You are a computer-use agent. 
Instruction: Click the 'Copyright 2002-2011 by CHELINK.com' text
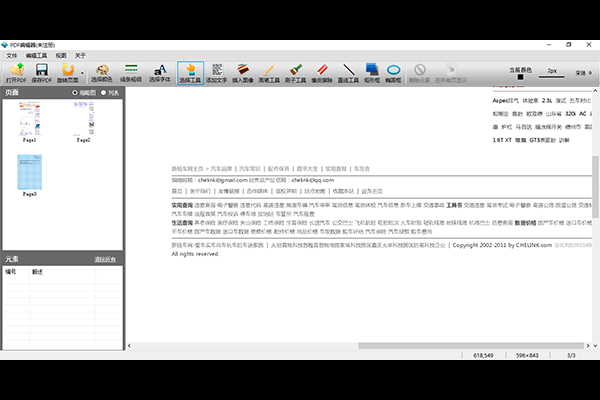(502, 245)
